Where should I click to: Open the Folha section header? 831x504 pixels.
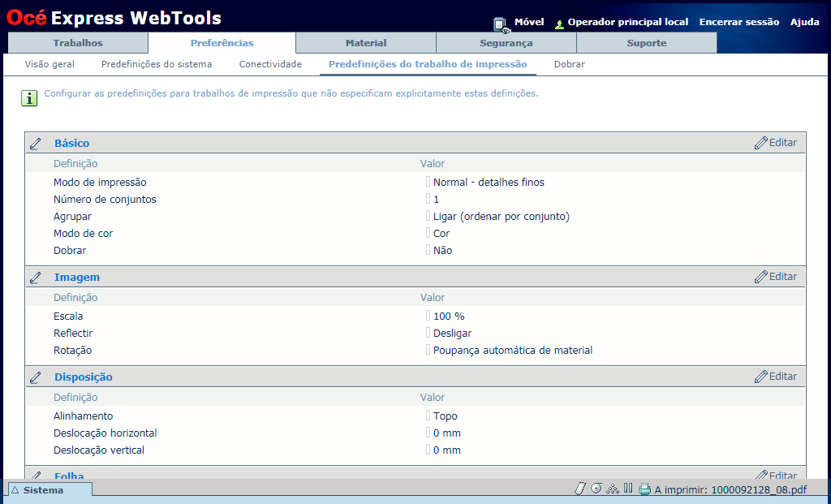click(69, 476)
